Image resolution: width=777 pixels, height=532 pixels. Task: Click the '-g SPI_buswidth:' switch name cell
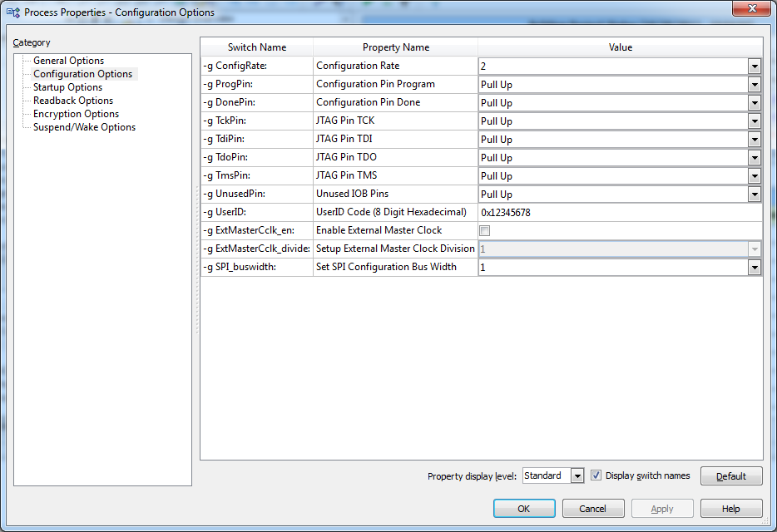(x=257, y=268)
